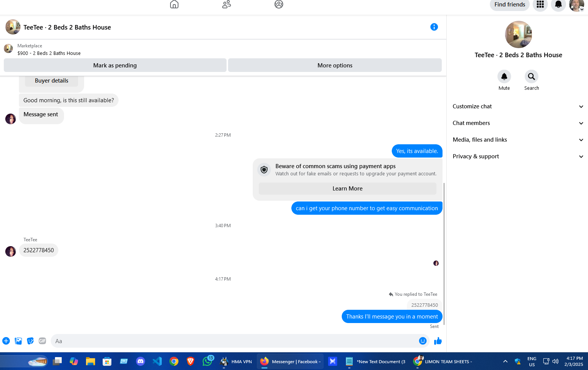The width and height of the screenshot is (588, 370).
Task: Click the 'Good morning, is this still available?' message
Action: pyautogui.click(x=69, y=100)
